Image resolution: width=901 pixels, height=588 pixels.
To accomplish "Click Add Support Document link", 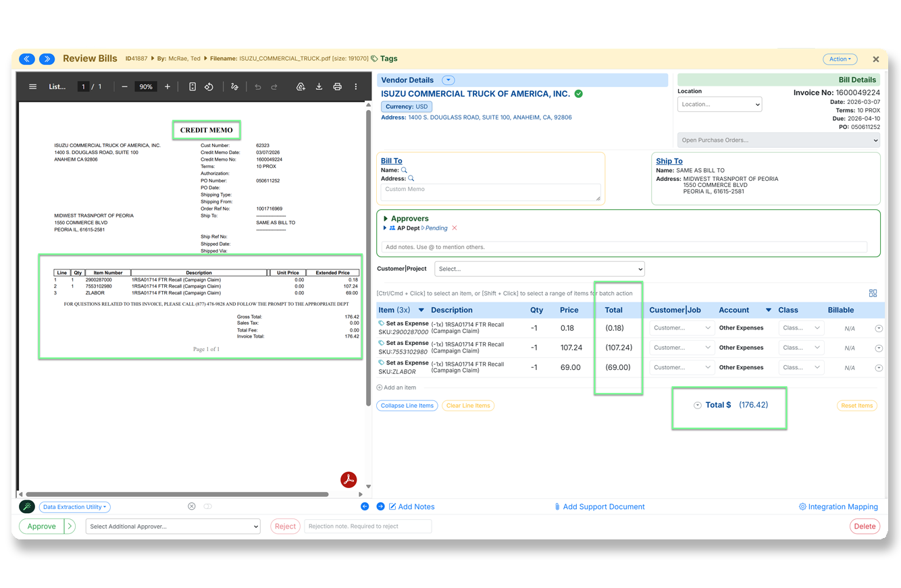I will [599, 507].
